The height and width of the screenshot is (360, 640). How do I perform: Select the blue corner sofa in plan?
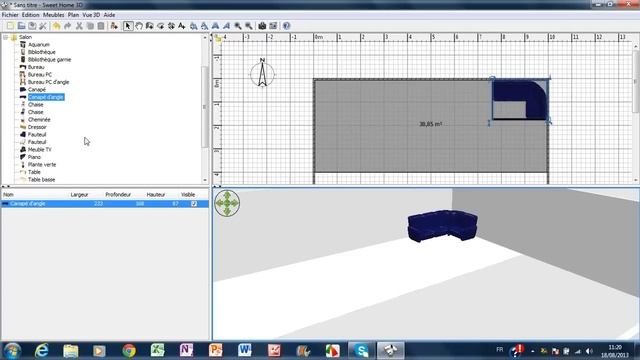coord(520,99)
